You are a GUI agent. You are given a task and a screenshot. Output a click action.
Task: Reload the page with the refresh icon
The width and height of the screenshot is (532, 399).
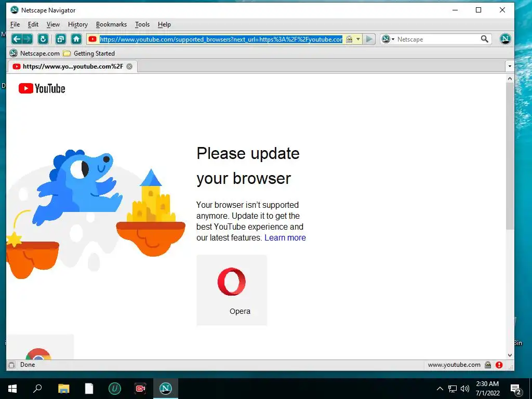click(x=43, y=39)
